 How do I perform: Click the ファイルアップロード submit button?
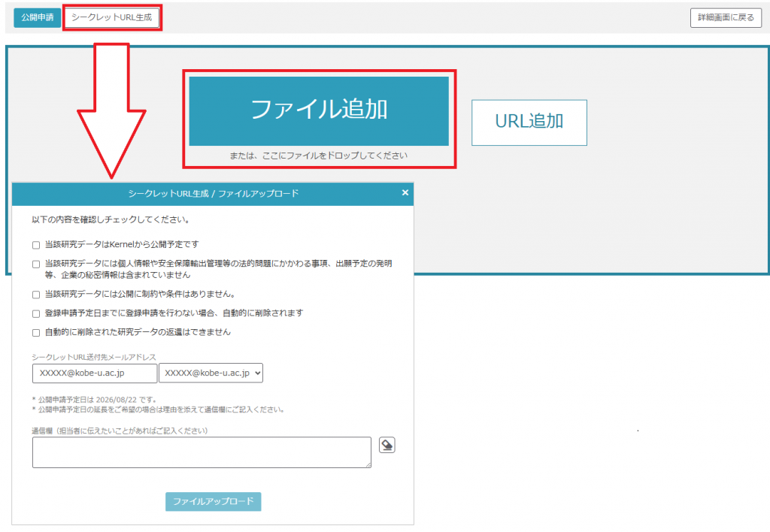point(213,502)
